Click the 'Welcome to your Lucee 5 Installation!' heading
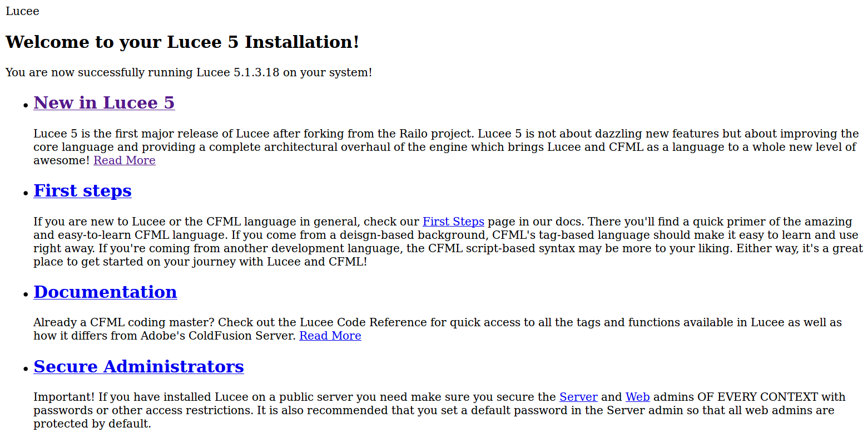The width and height of the screenshot is (868, 437). [182, 42]
